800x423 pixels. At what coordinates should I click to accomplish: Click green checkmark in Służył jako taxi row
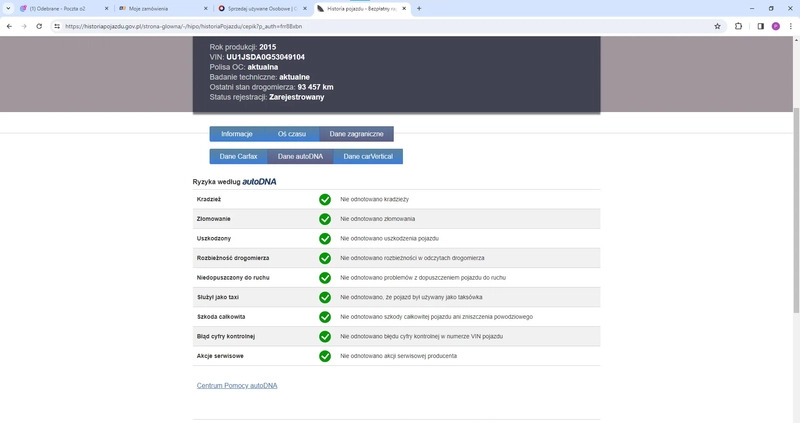click(x=325, y=297)
